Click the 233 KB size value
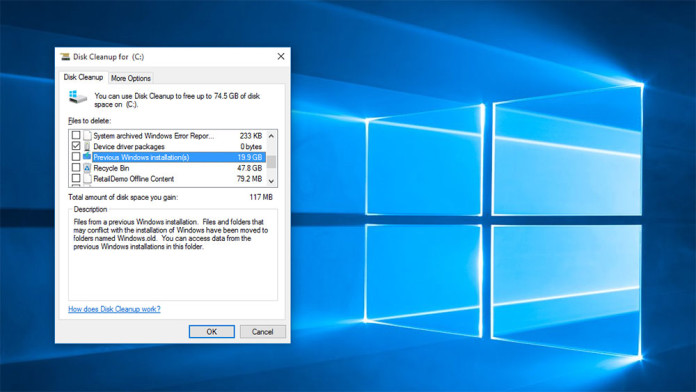Viewport: 696px width, 392px height. pos(251,136)
